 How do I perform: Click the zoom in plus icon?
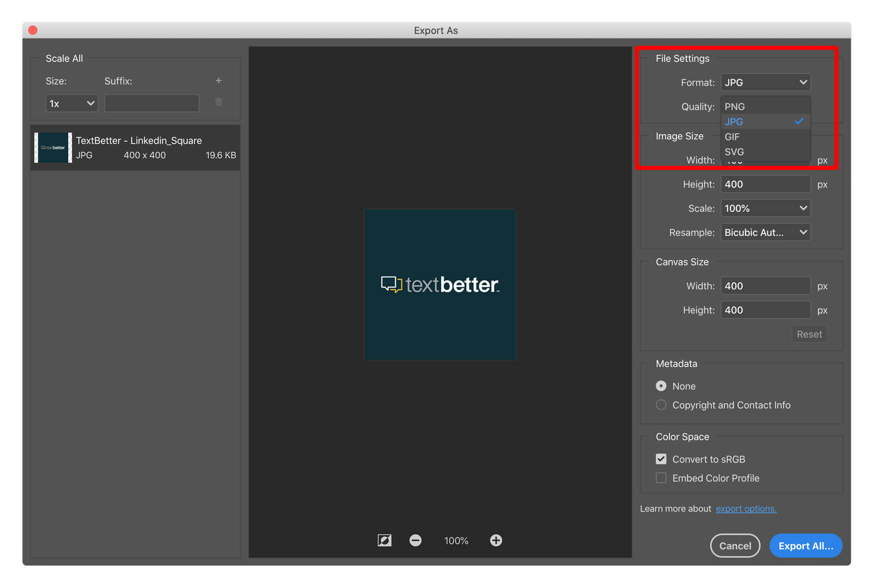tap(496, 540)
